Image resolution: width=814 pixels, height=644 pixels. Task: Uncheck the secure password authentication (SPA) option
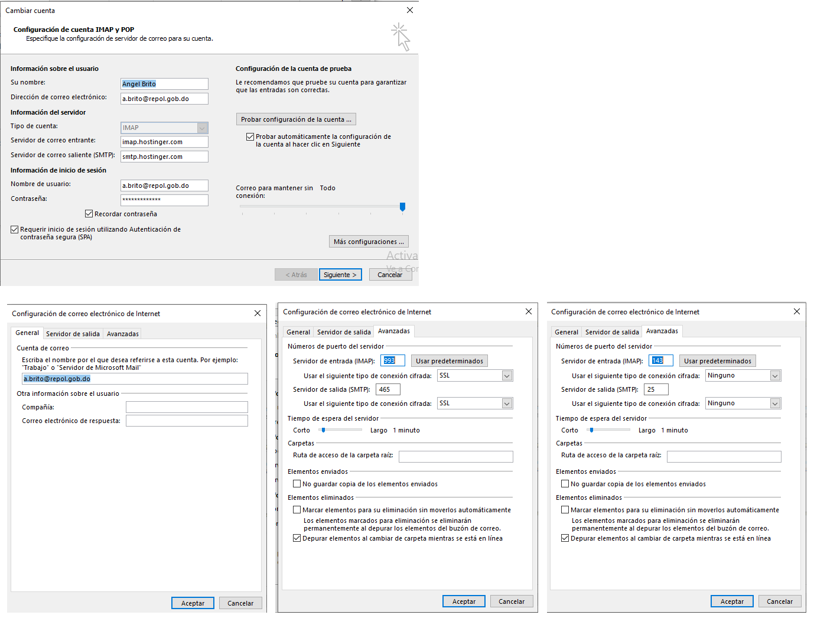pos(14,229)
